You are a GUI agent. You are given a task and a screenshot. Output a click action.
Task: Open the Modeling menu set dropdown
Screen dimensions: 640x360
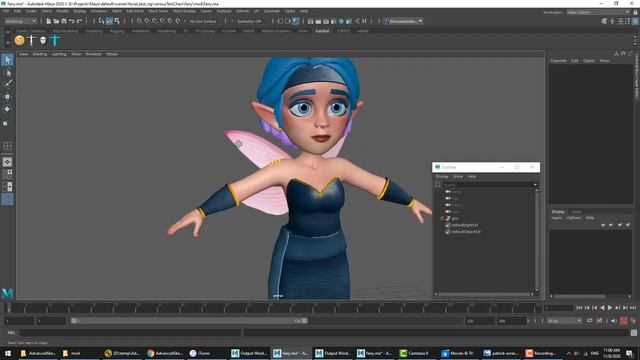[x=20, y=21]
